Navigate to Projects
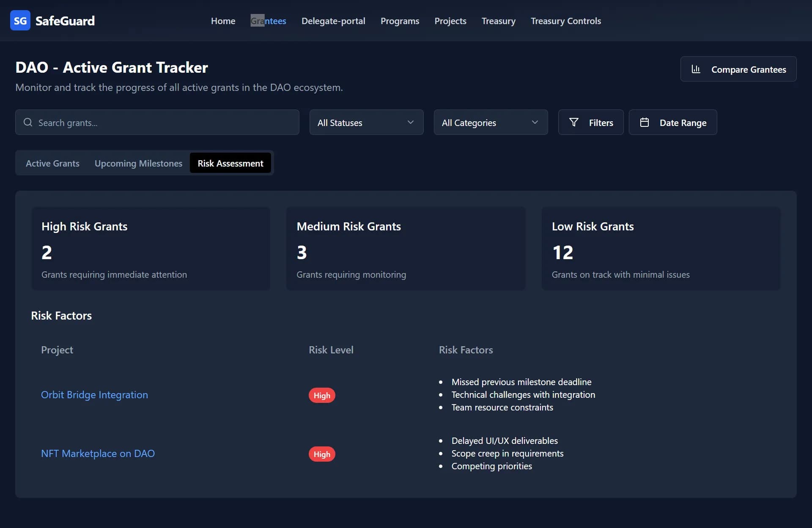The height and width of the screenshot is (528, 812). pos(450,21)
